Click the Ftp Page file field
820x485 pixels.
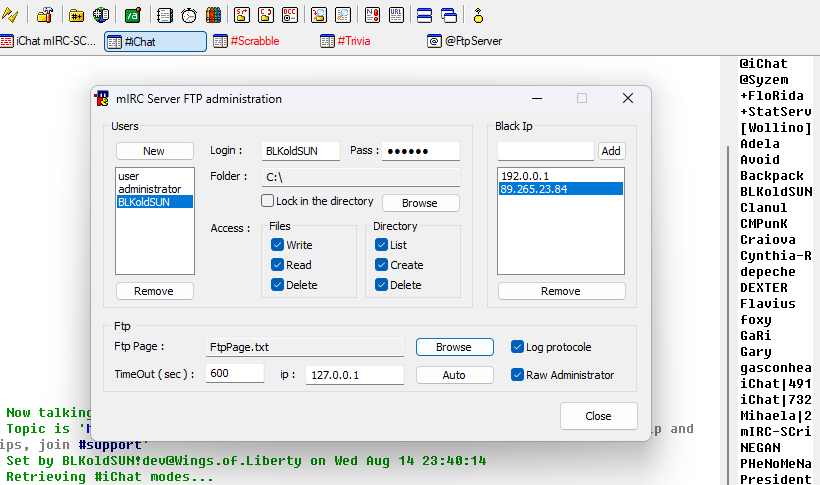click(x=304, y=347)
